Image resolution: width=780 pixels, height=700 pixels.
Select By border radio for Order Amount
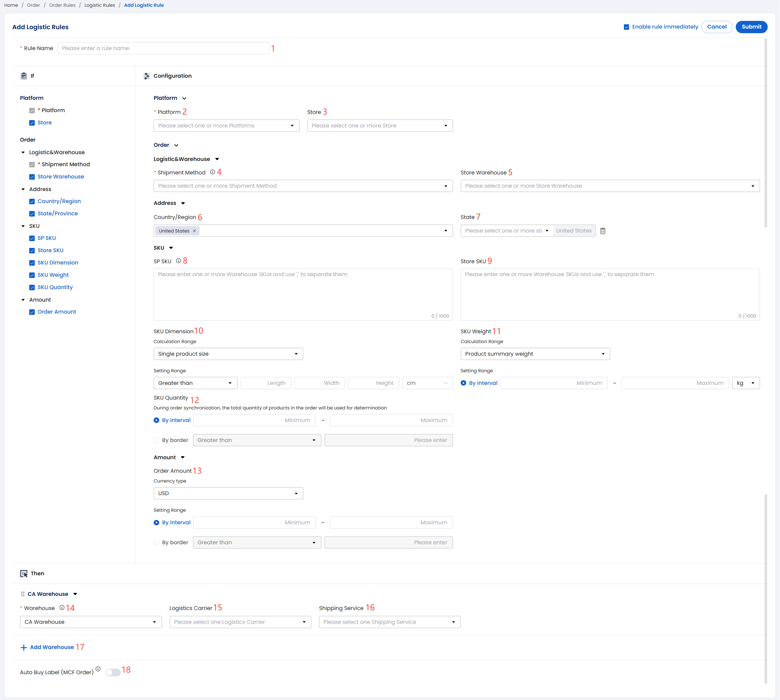point(156,543)
